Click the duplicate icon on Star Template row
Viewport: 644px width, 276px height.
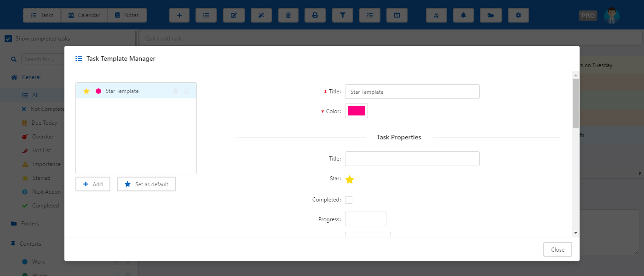(175, 91)
